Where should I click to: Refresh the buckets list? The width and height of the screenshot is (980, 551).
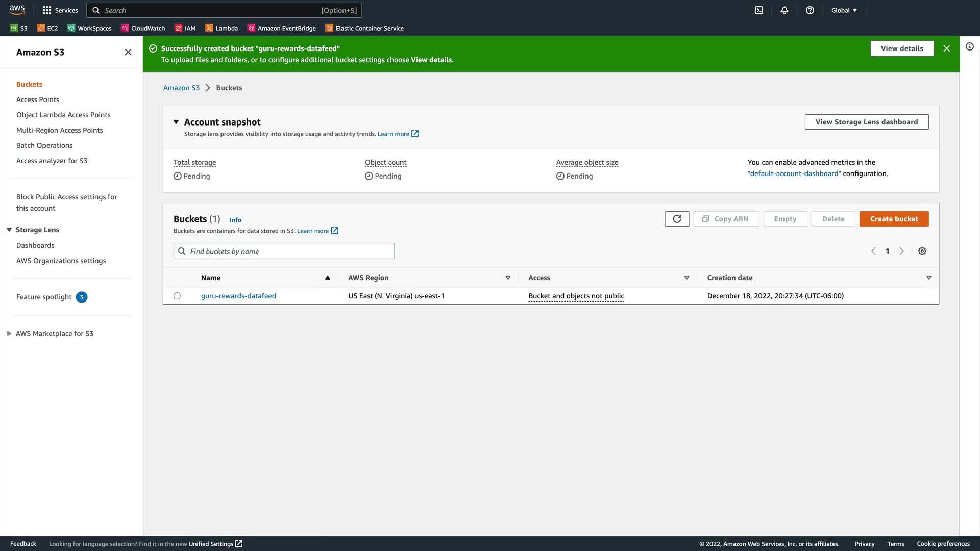tap(677, 219)
